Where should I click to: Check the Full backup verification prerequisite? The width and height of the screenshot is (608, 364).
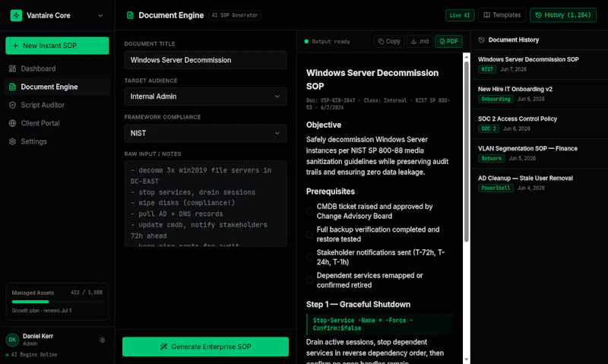[x=309, y=234]
